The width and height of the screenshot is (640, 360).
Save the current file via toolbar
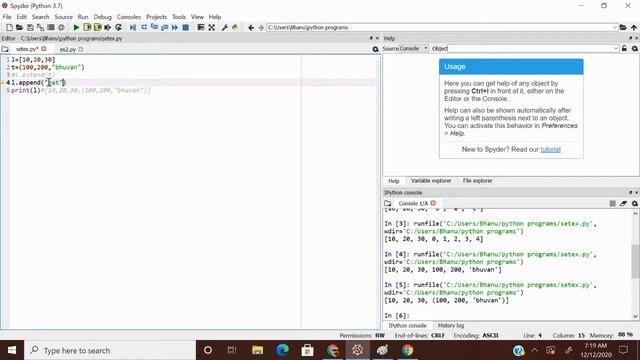(30, 27)
